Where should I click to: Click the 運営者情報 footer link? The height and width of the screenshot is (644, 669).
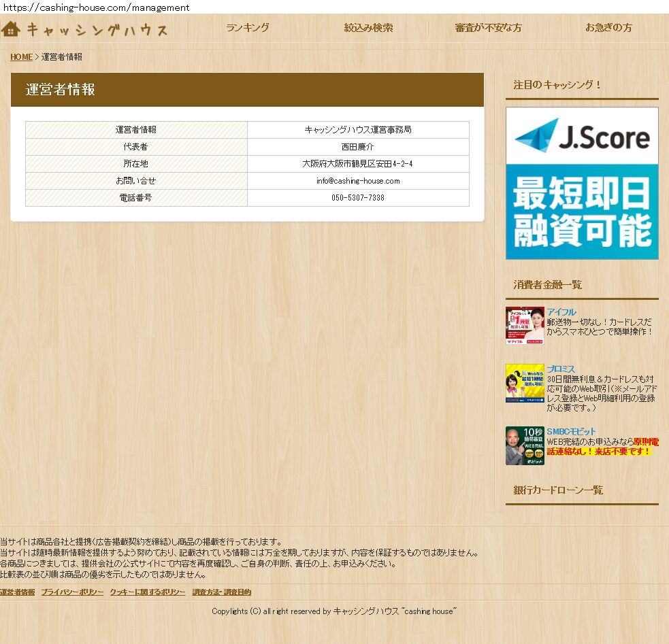click(x=17, y=592)
